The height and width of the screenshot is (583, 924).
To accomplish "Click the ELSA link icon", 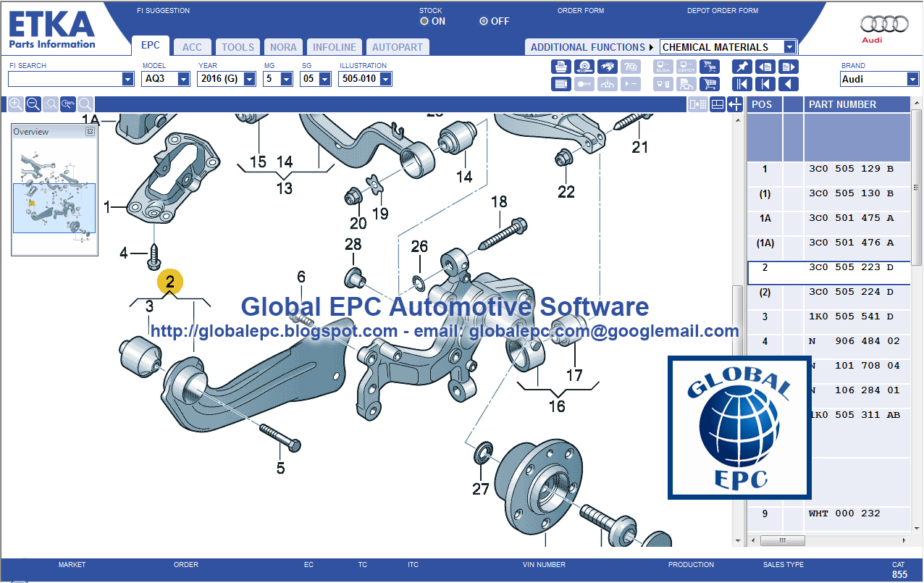I will [663, 67].
